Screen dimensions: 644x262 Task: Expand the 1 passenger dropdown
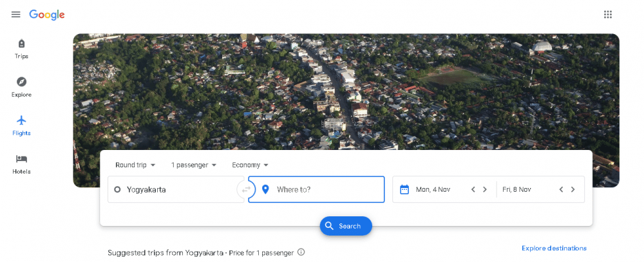(193, 165)
